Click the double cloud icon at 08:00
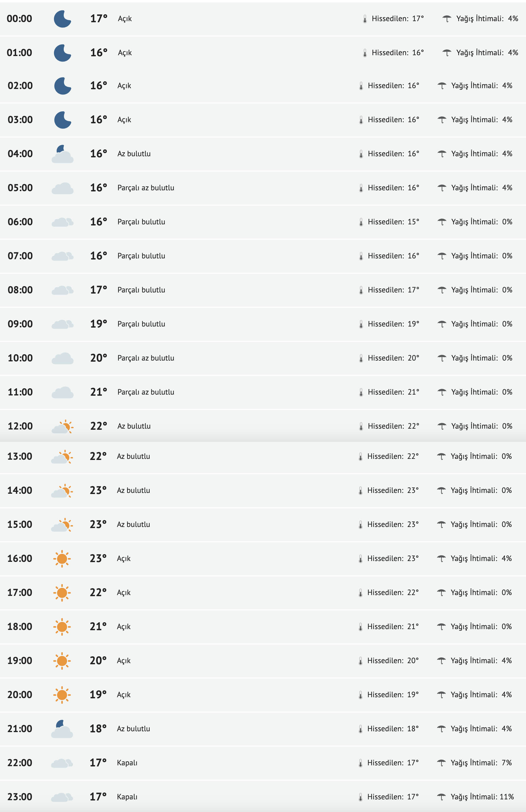 (x=62, y=290)
